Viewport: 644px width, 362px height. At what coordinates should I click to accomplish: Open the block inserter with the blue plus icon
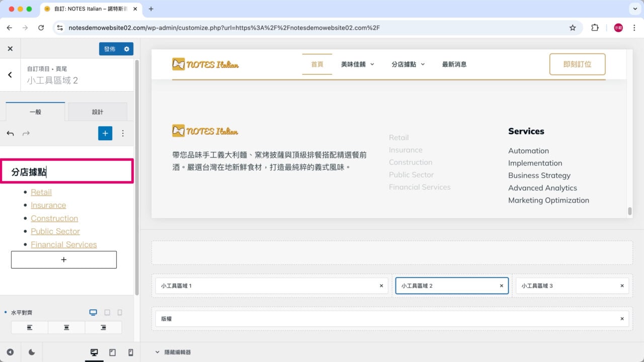point(105,133)
